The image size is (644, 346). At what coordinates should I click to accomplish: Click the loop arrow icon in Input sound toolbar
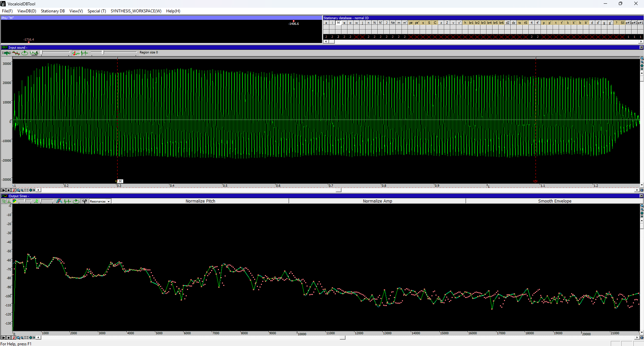(x=25, y=53)
